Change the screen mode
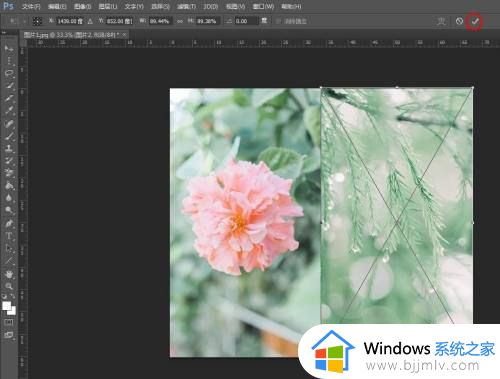 (x=9, y=335)
